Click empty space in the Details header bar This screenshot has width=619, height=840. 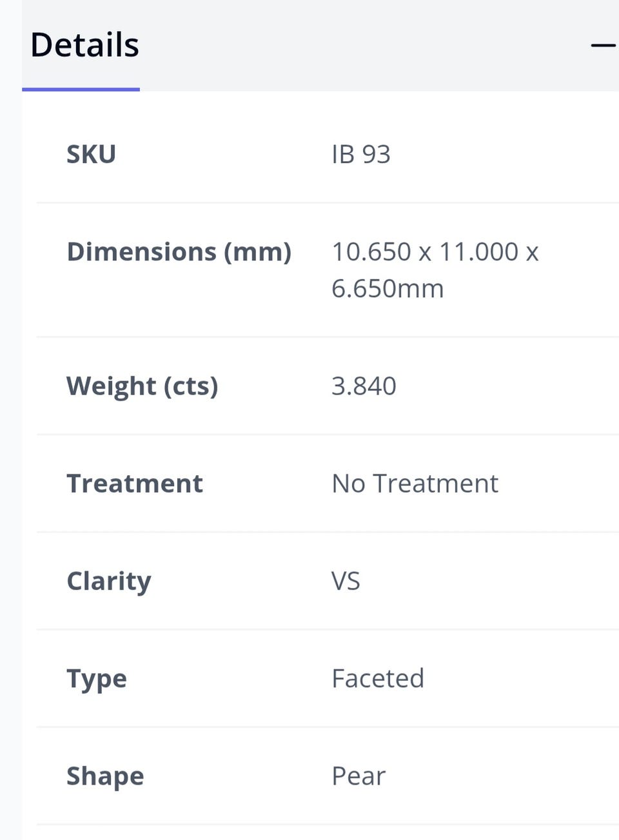click(x=361, y=45)
